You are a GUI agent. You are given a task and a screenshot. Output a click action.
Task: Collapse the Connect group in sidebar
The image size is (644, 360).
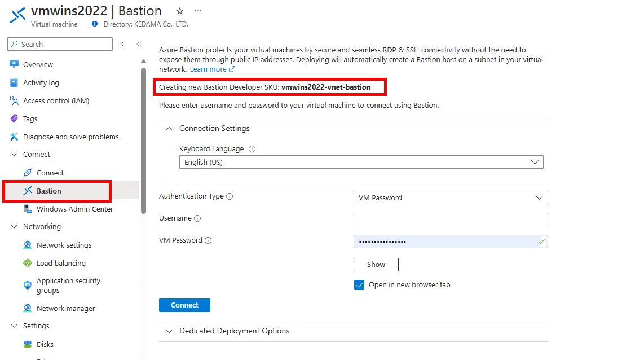point(14,154)
